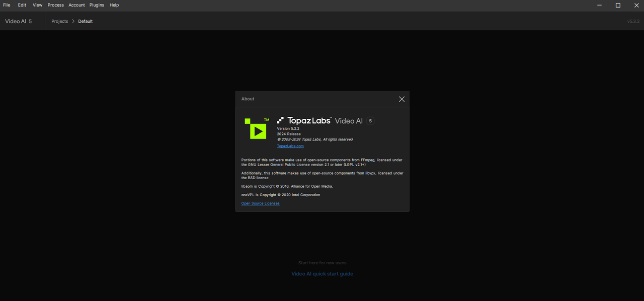The image size is (644, 301).
Task: Click the Topaz Labs copyright line
Action: (314, 139)
